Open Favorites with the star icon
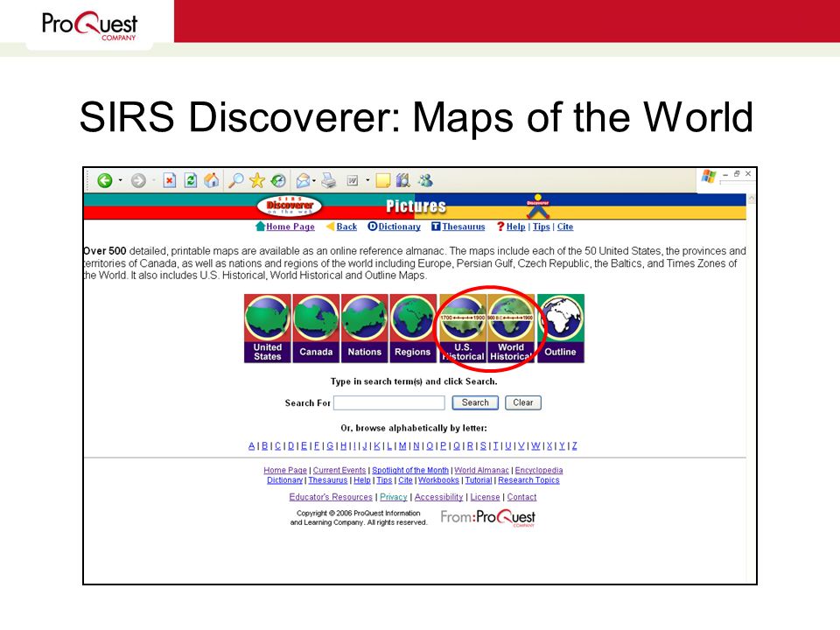Viewport: 840px width, 630px height. 257,180
